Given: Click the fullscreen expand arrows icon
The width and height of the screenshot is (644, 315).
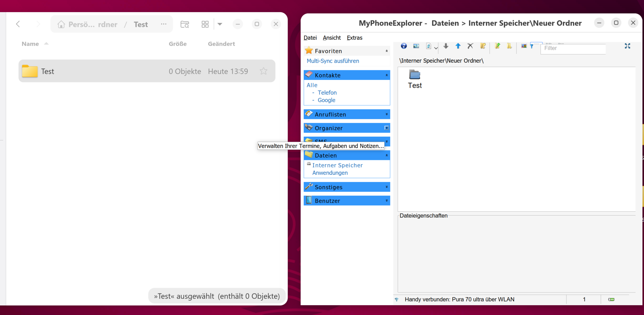Looking at the screenshot, I should 627,46.
